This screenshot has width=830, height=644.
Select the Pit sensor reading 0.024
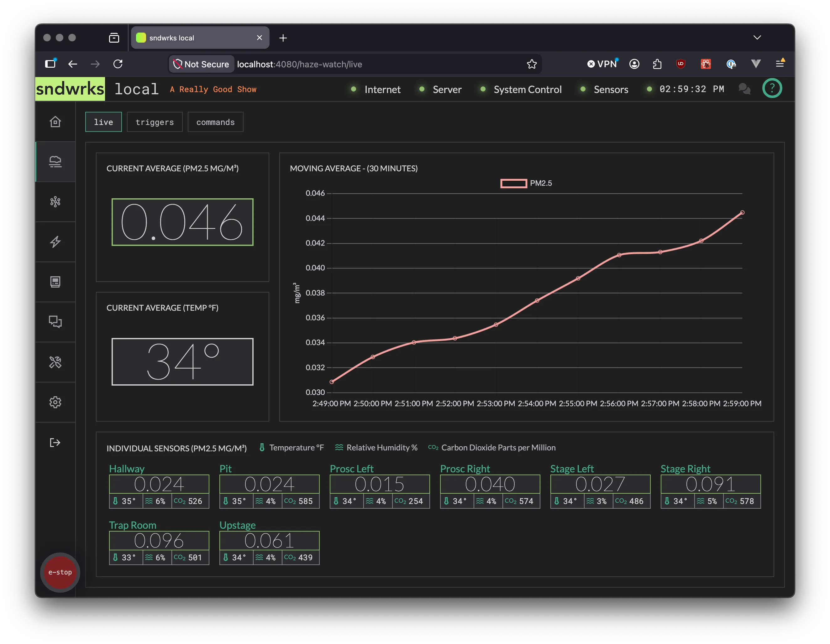tap(269, 484)
